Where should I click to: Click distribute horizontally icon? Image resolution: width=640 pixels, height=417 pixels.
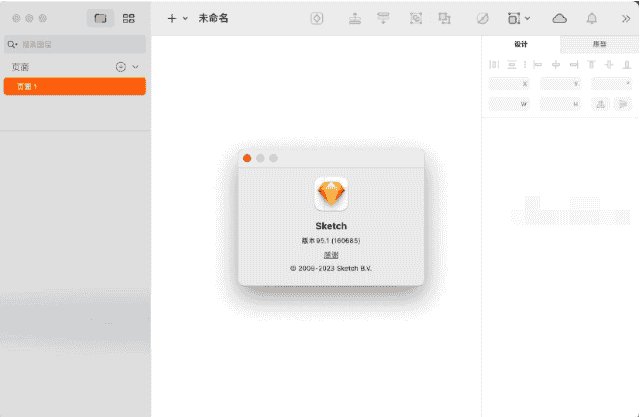[494, 64]
